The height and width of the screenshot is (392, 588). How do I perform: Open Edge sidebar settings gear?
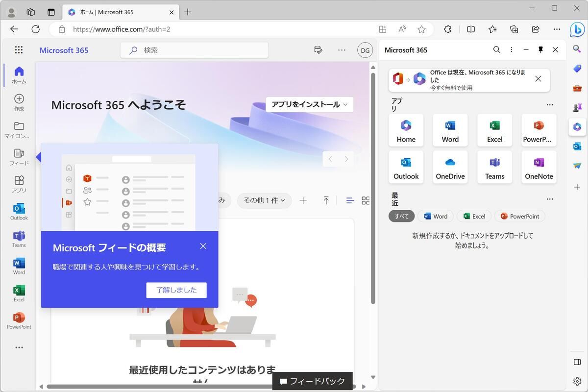[577, 381]
